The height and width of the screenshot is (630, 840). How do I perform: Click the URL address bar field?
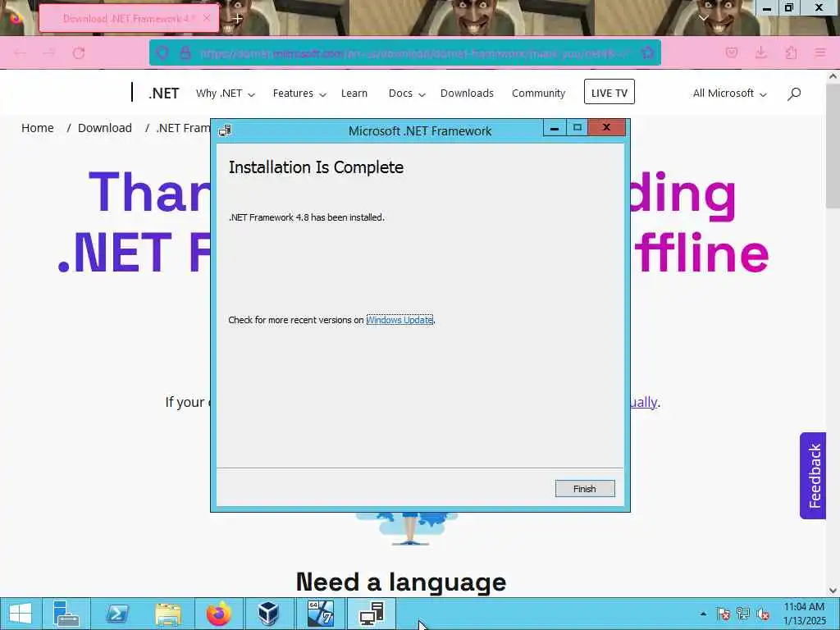pos(405,52)
